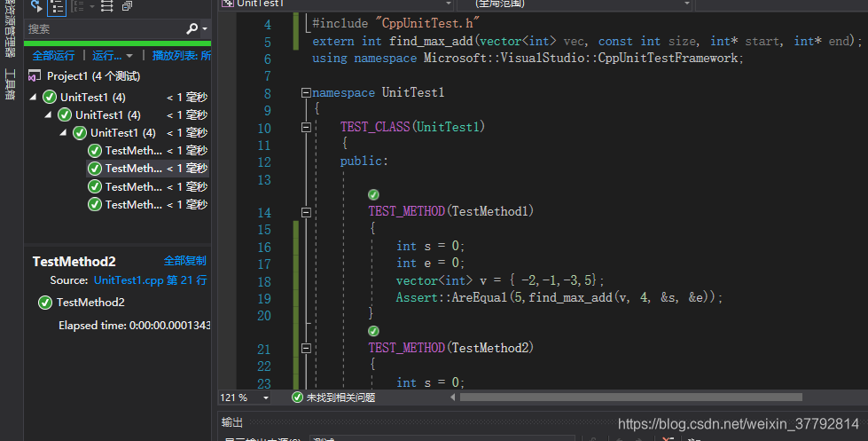Image resolution: width=868 pixels, height=441 pixels.
Task: Click the 输出 (Output) panel title
Action: tap(232, 422)
